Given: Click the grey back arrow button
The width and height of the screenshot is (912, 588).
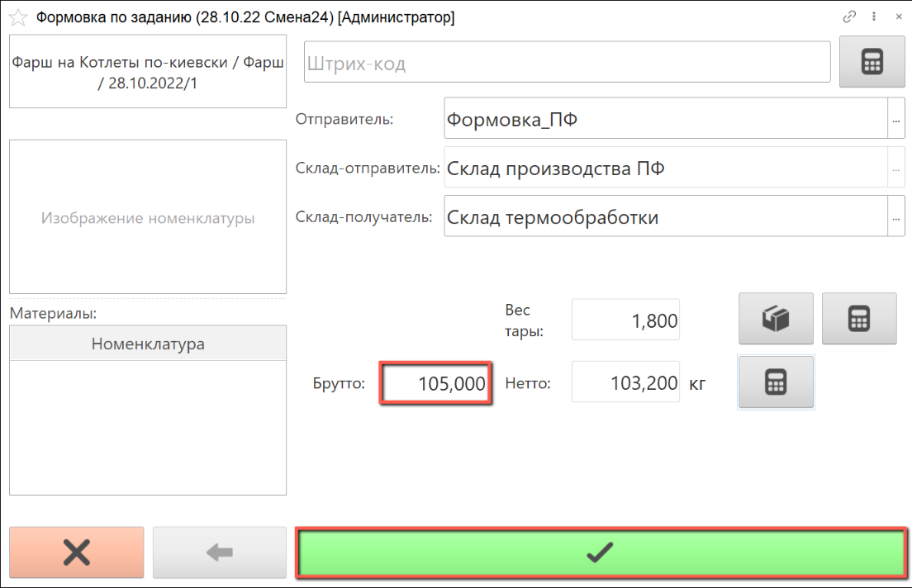Looking at the screenshot, I should (x=219, y=552).
